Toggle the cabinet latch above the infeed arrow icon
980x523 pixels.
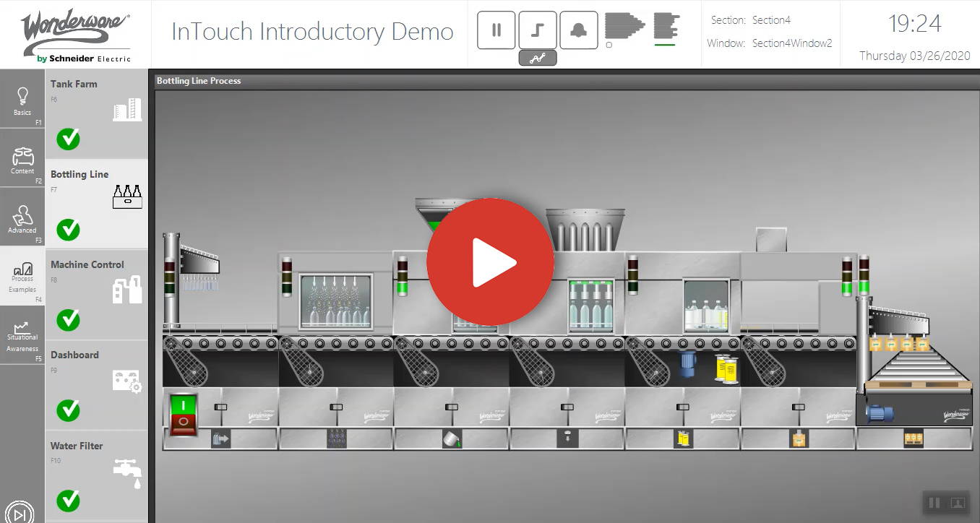point(220,407)
